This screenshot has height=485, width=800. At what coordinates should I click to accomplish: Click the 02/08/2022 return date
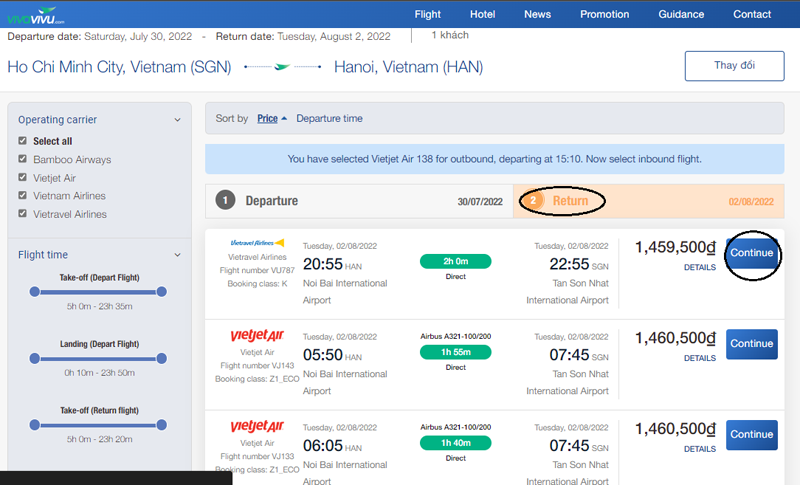[751, 201]
